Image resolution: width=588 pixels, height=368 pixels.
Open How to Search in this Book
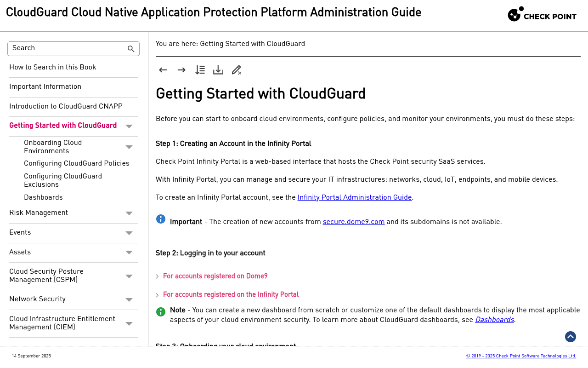(53, 68)
